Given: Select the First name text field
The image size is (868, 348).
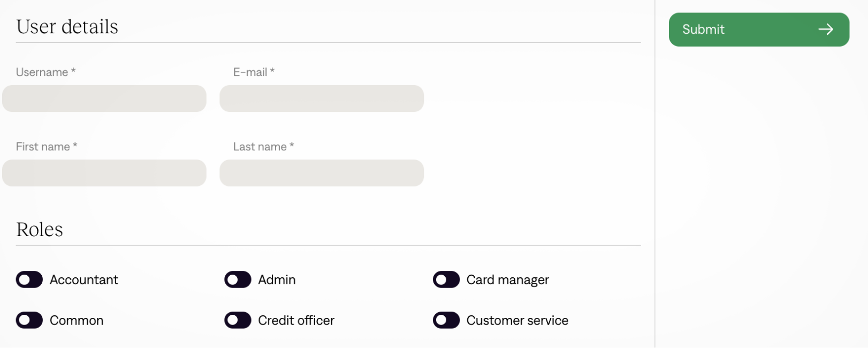Looking at the screenshot, I should 104,173.
